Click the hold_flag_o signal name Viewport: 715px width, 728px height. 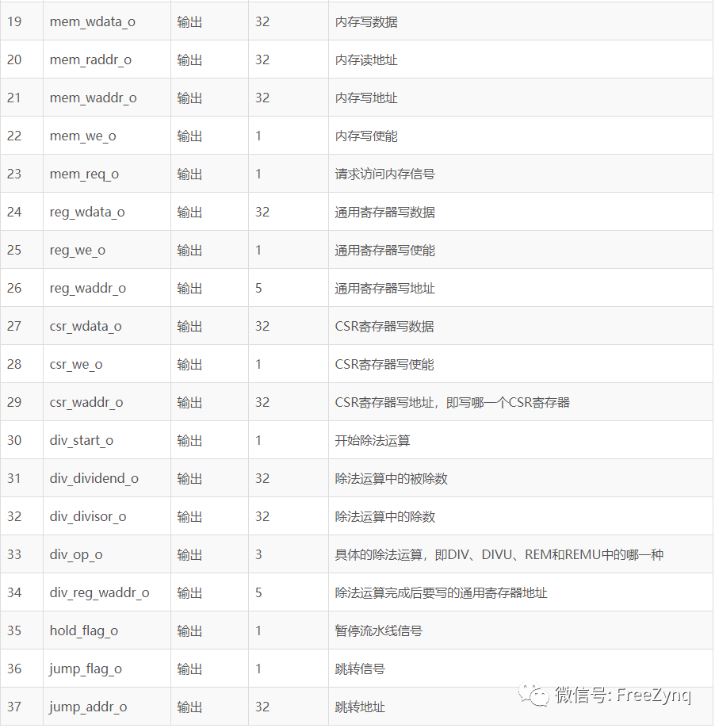tap(84, 630)
